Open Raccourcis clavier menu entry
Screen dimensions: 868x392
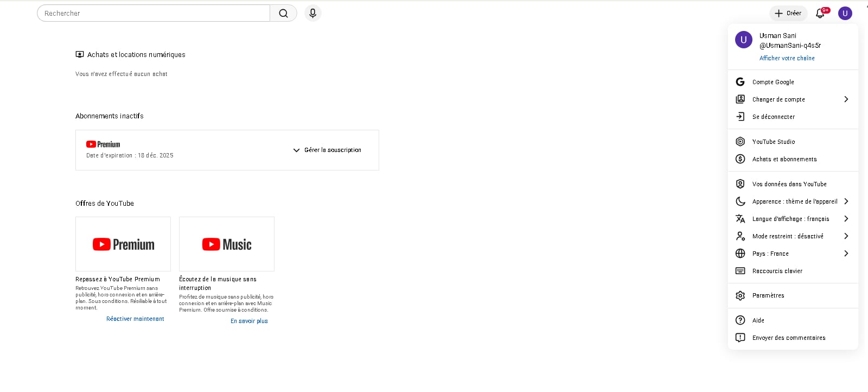point(793,271)
